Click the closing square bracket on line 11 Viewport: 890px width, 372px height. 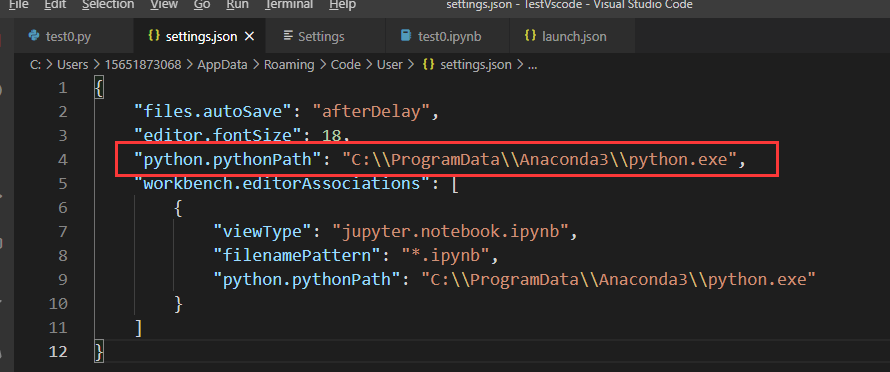[138, 328]
